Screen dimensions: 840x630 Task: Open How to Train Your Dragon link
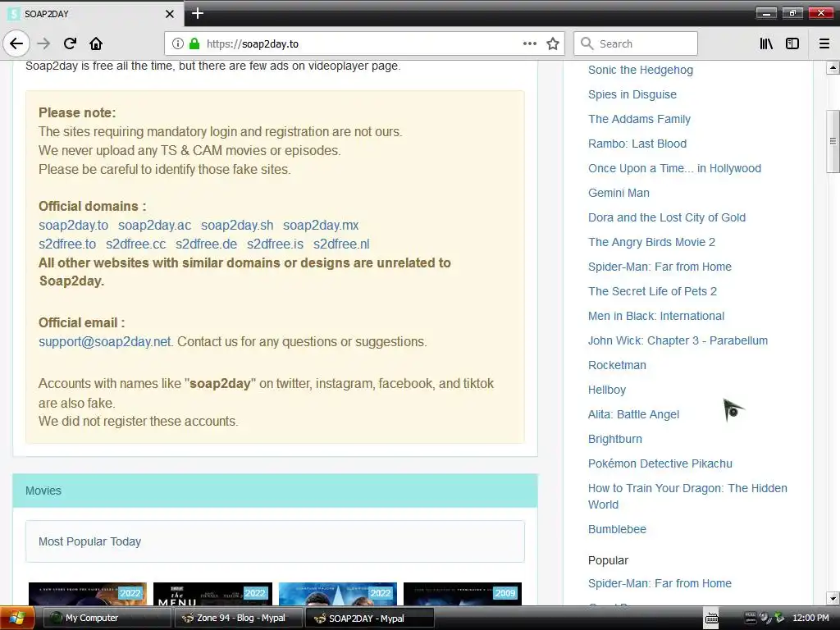click(687, 496)
